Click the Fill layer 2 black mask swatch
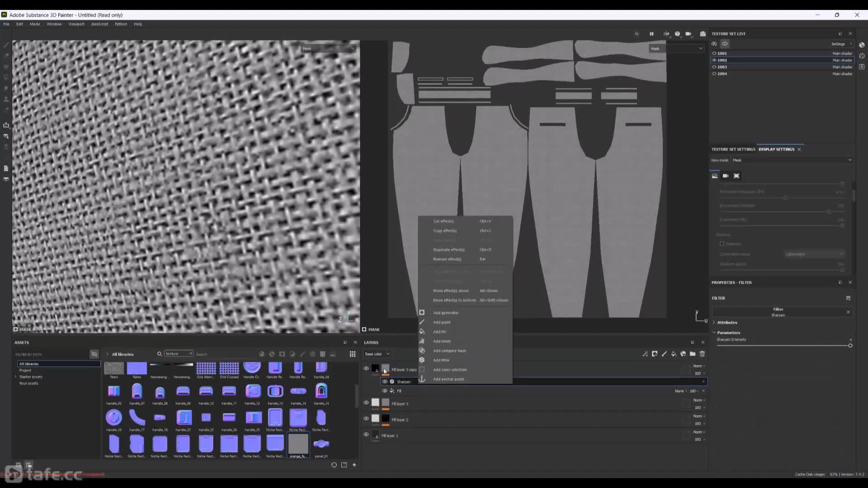 (x=386, y=418)
